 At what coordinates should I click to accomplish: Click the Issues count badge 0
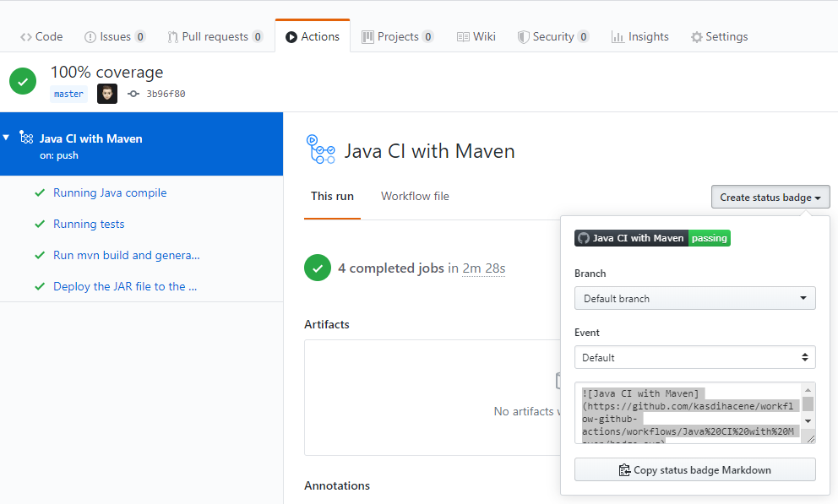(140, 37)
